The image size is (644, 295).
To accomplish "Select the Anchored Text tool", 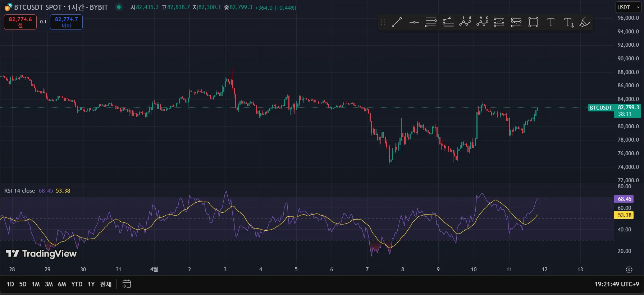I will (x=568, y=22).
